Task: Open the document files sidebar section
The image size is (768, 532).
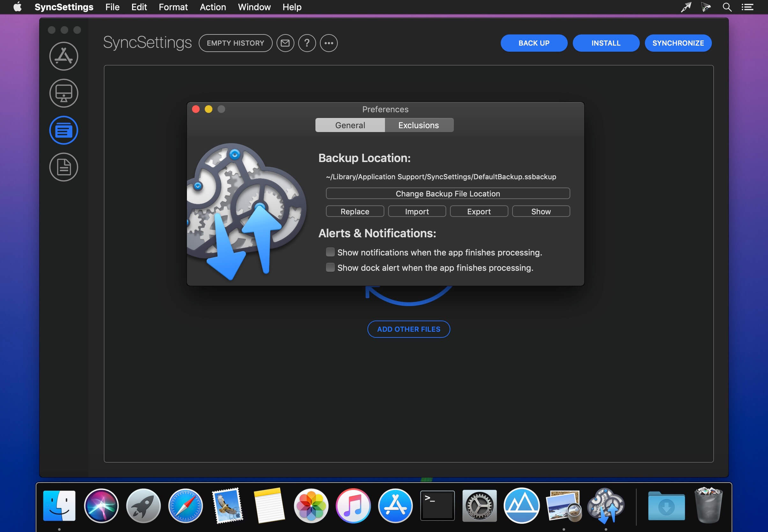Action: 64,167
